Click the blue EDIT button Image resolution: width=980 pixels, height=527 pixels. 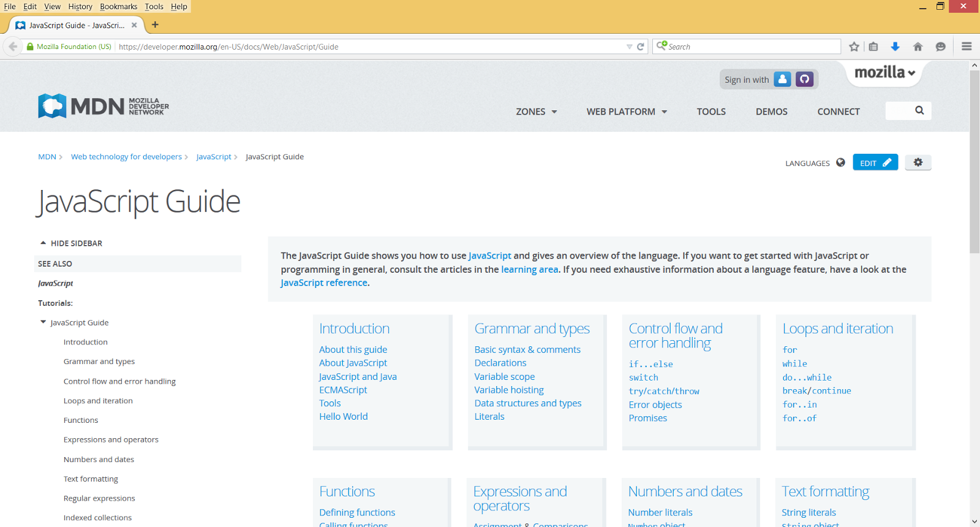tap(875, 162)
